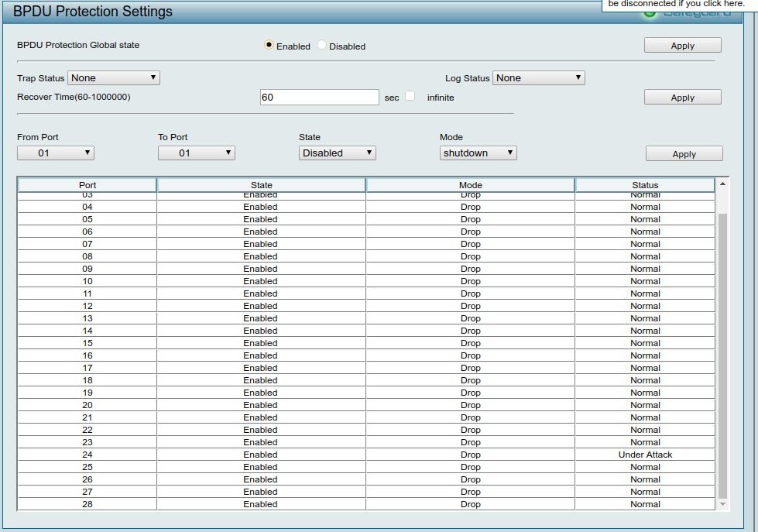
Task: Click Apply for port settings
Action: 684,154
